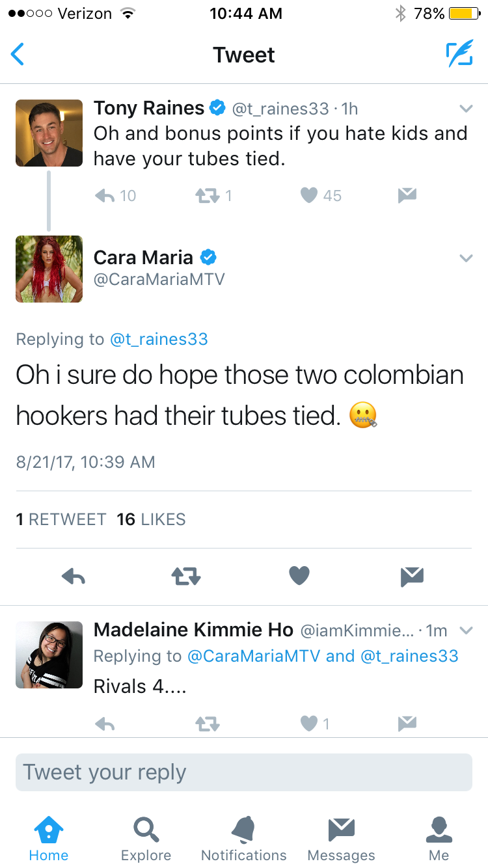Switch to the Explore tab
The image size is (488, 868).
click(x=146, y=839)
